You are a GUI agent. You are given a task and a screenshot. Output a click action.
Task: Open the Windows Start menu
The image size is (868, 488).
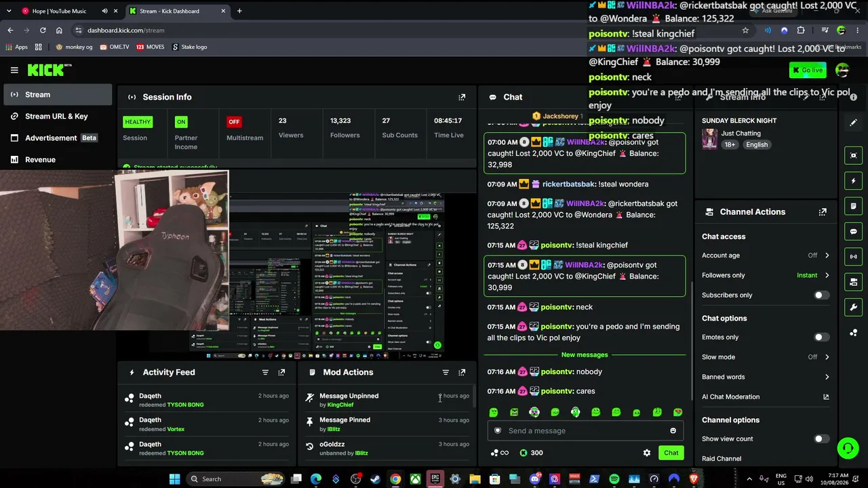click(x=174, y=479)
